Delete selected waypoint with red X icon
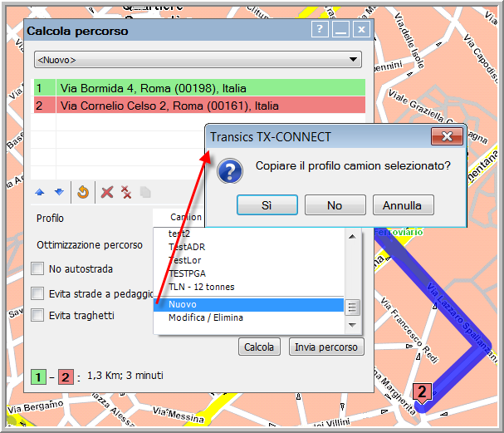This screenshot has height=433, width=504. (x=107, y=192)
